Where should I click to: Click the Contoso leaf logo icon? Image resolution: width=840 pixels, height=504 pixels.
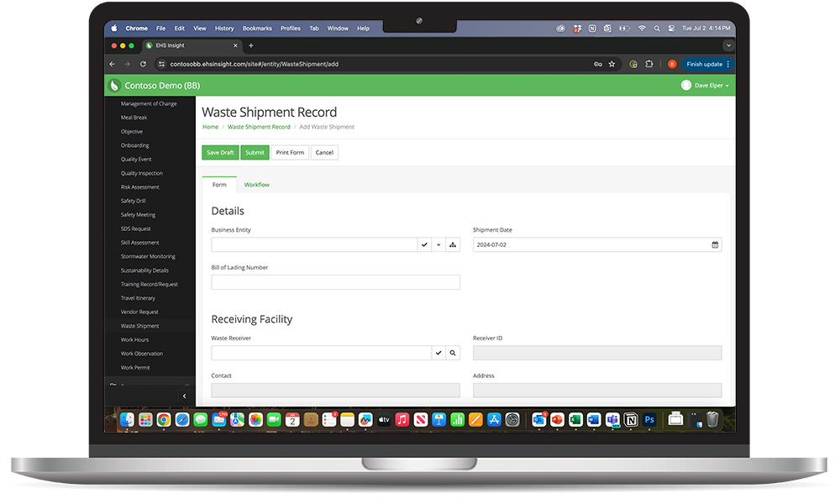coord(114,85)
